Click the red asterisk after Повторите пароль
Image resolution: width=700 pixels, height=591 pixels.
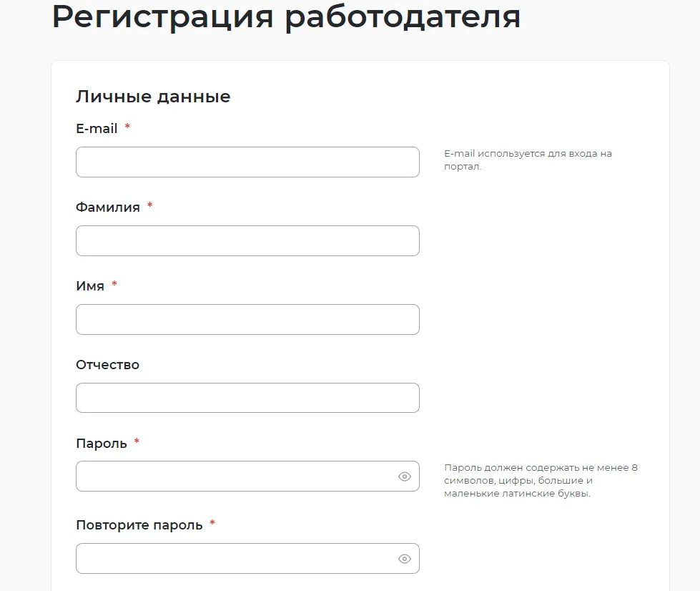[212, 522]
